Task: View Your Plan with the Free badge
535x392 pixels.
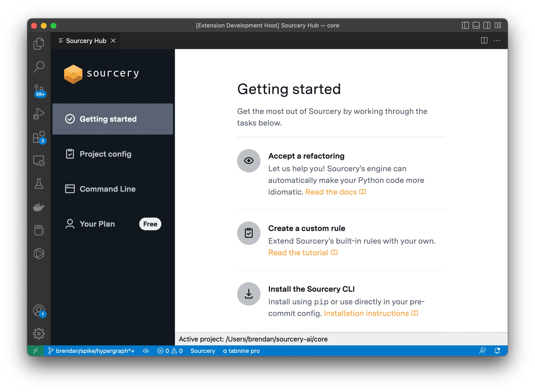Action: pos(97,224)
